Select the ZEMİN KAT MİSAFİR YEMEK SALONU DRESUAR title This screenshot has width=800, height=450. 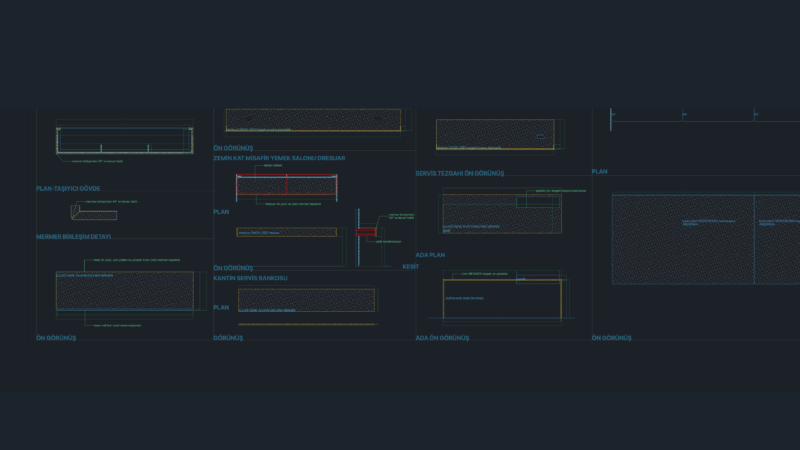click(x=279, y=158)
